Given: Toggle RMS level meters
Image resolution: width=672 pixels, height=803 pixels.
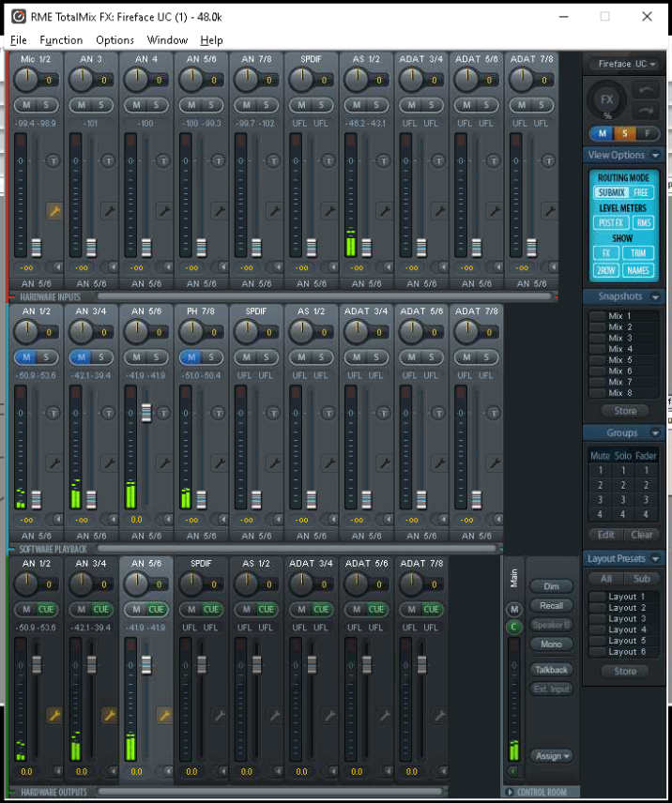Looking at the screenshot, I should coord(643,222).
